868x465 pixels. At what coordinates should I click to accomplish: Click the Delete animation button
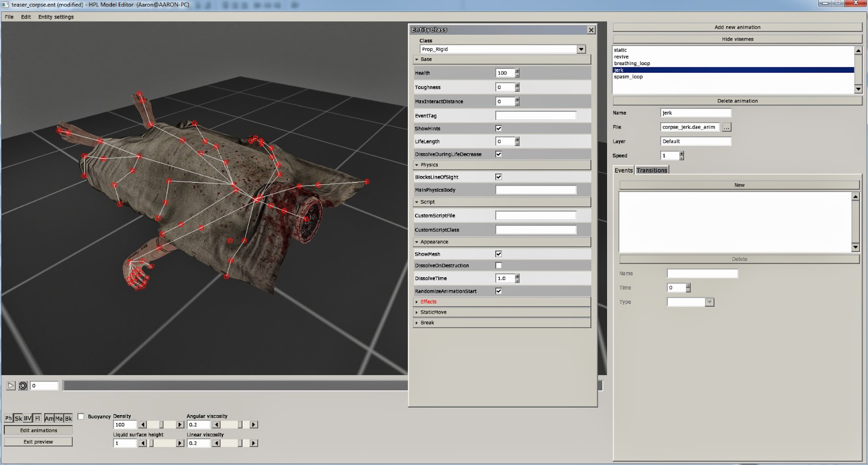737,101
